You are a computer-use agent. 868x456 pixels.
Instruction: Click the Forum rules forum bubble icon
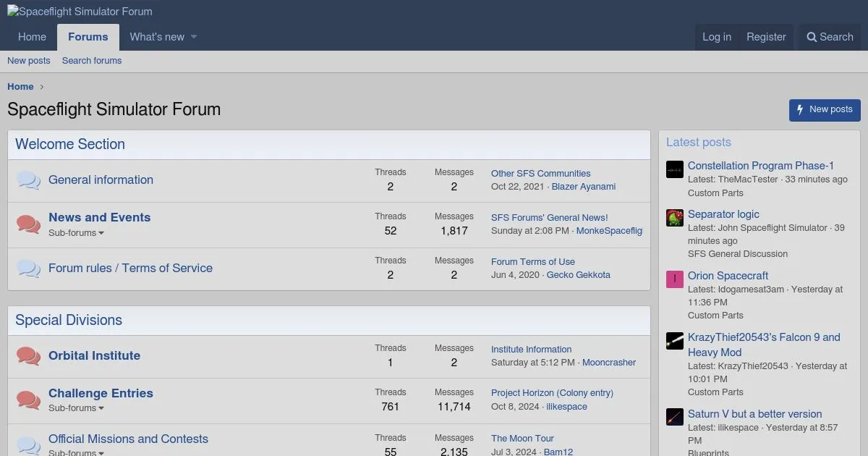[28, 269]
